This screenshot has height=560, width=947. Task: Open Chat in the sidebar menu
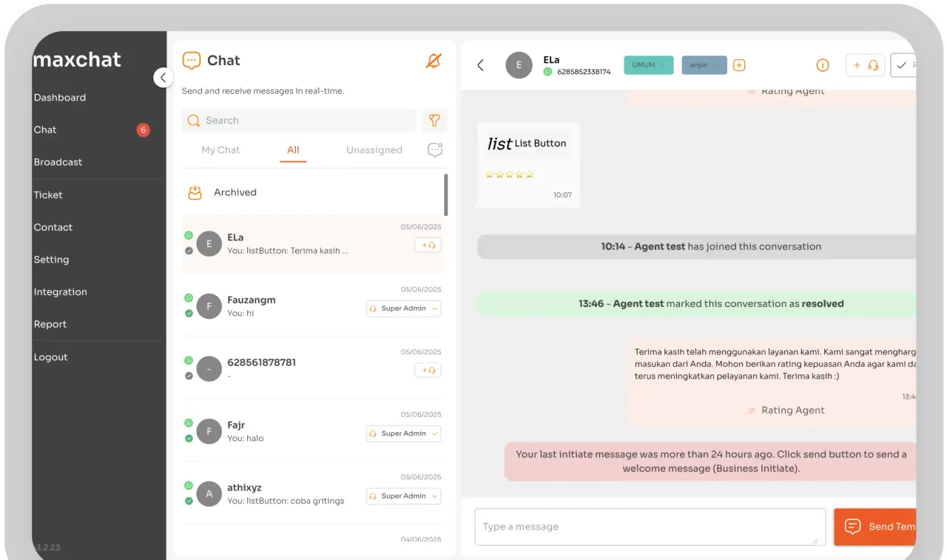point(45,129)
